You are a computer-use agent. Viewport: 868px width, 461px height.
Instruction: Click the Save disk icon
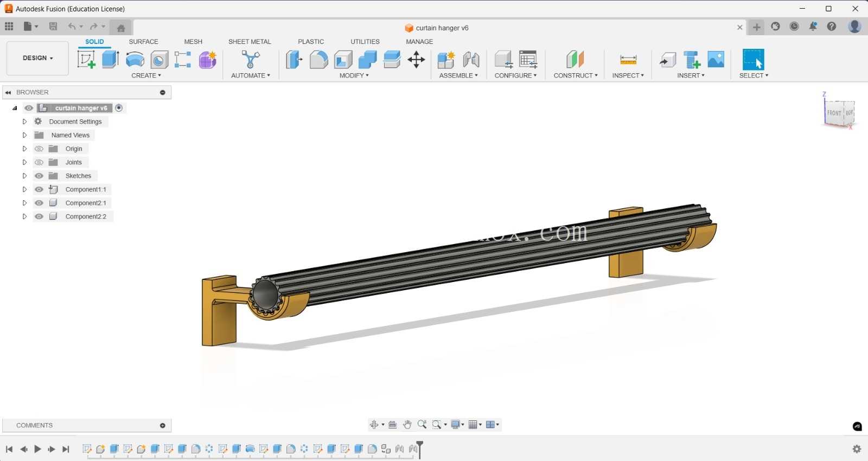pyautogui.click(x=53, y=26)
